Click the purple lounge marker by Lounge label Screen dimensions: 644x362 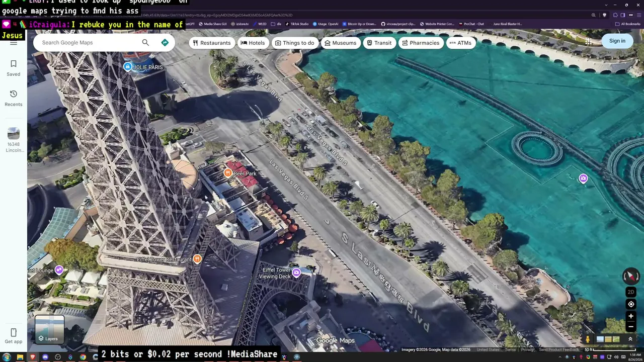(x=59, y=270)
